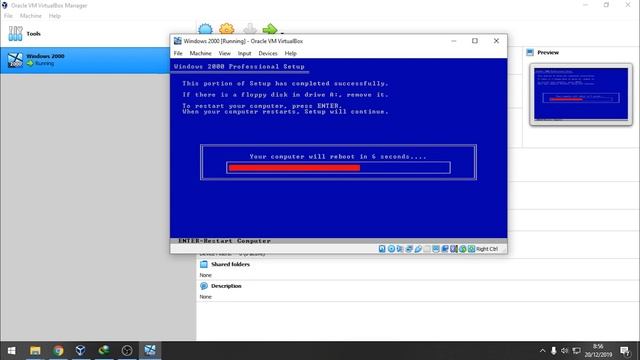Click the New machine icon in Manager toolbar

[205, 29]
